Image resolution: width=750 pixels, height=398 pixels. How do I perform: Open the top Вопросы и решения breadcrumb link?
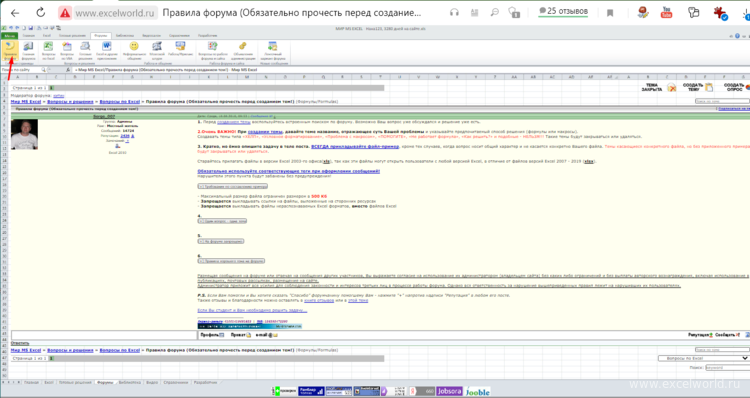click(x=70, y=102)
